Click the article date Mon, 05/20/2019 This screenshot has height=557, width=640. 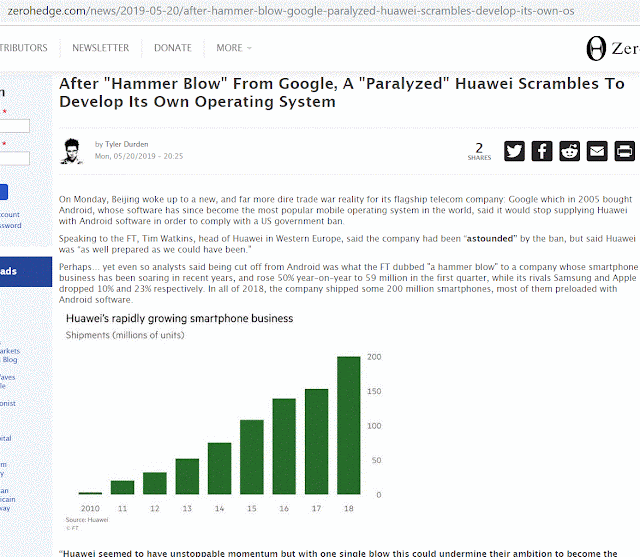tap(139, 156)
